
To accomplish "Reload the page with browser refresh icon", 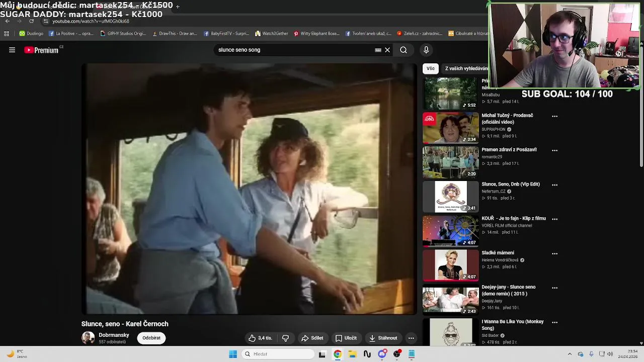I will coord(32,21).
